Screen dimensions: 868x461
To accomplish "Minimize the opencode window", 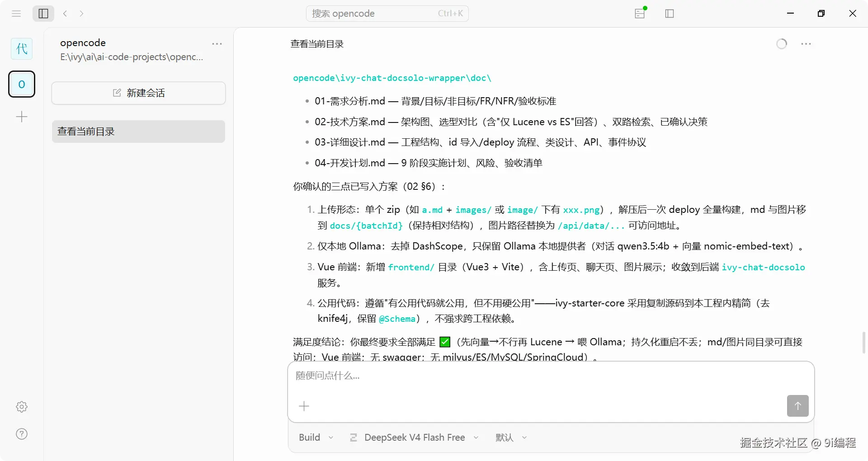I will click(790, 14).
